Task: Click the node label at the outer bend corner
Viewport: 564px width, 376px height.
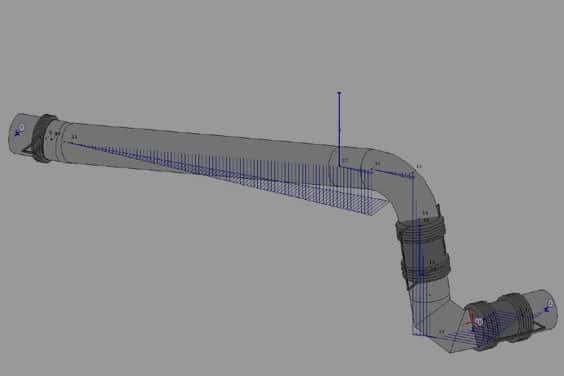Action: (419, 166)
